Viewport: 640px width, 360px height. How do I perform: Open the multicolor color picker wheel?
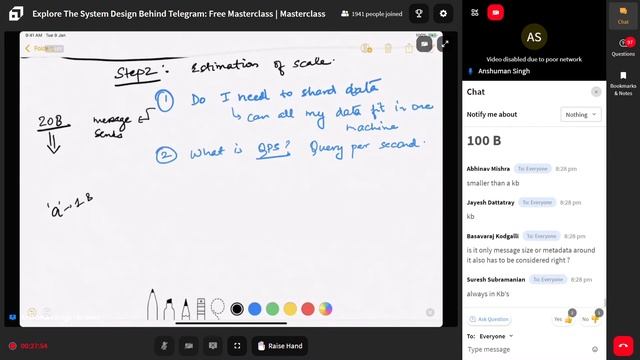tap(325, 309)
